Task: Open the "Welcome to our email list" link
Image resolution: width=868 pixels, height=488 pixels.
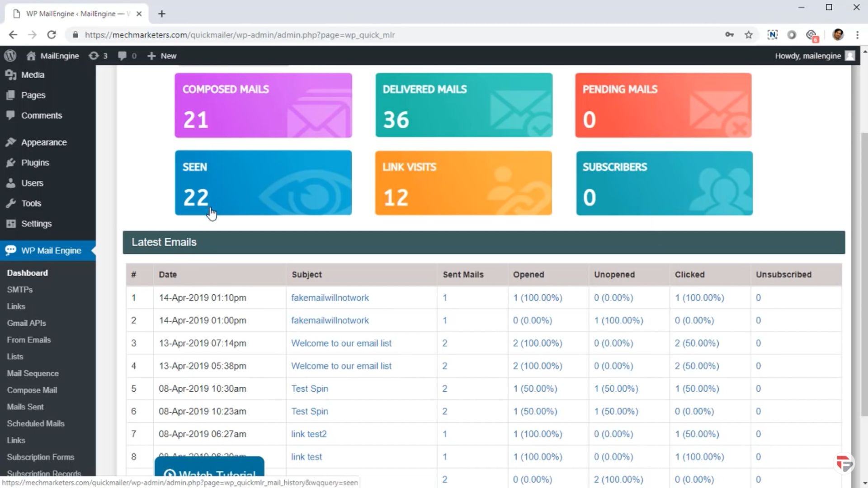Action: pyautogui.click(x=341, y=343)
